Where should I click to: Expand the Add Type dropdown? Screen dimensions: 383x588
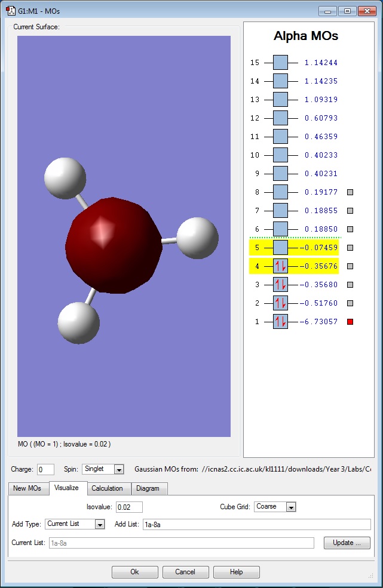click(x=100, y=524)
